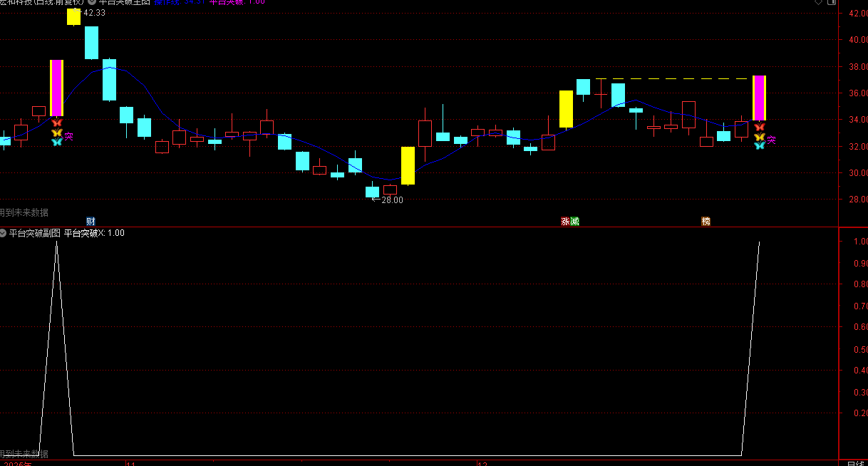Image resolution: width=868 pixels, height=466 pixels.
Task: Click the orange 榜 event marker
Action: pos(706,222)
